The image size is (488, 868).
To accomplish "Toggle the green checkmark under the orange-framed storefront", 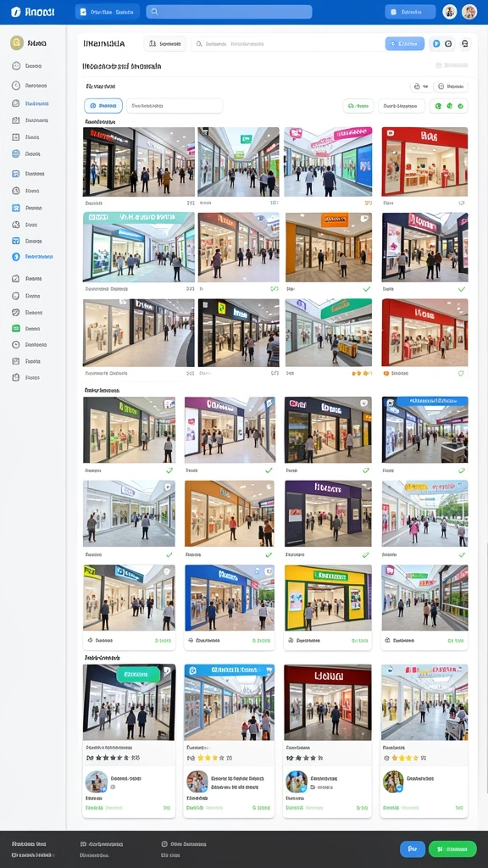I will pyautogui.click(x=366, y=289).
